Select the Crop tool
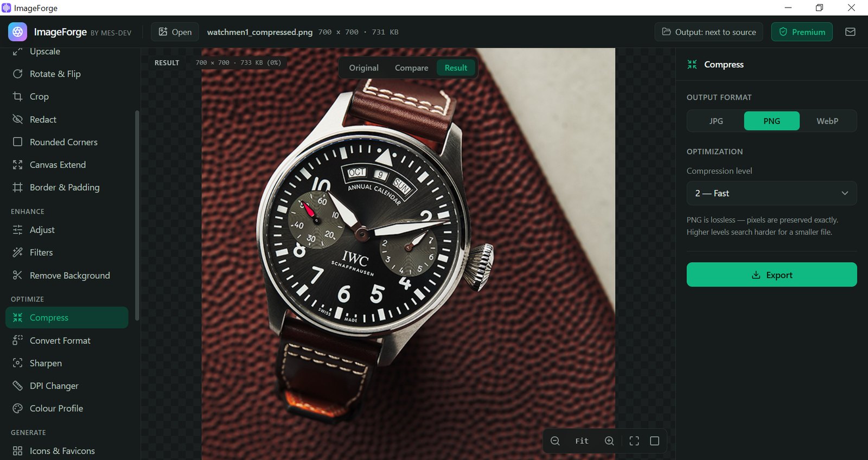 pos(67,97)
